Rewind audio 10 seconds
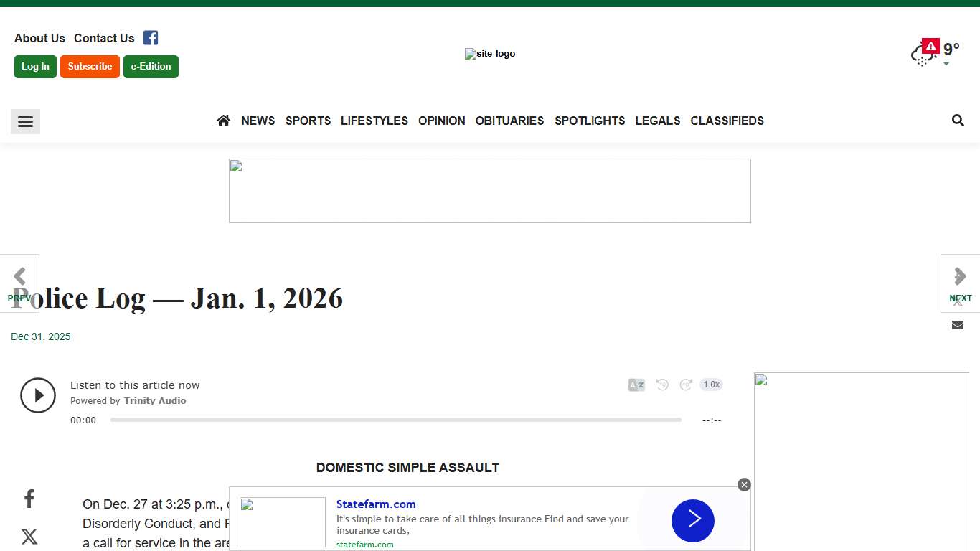This screenshot has width=980, height=551. pos(662,385)
